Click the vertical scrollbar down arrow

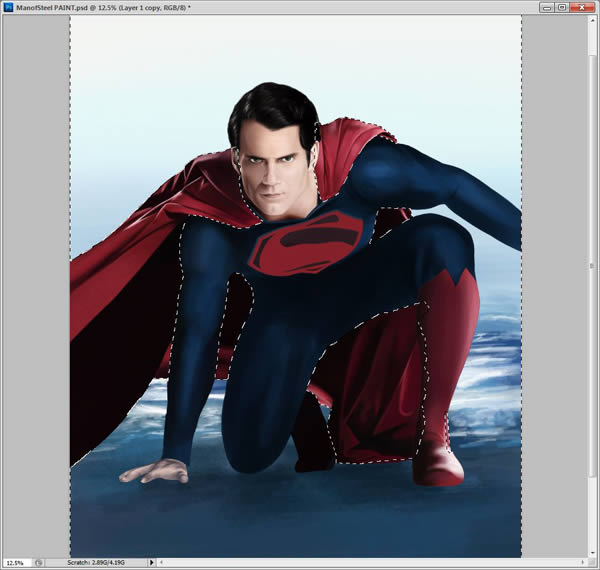point(592,554)
